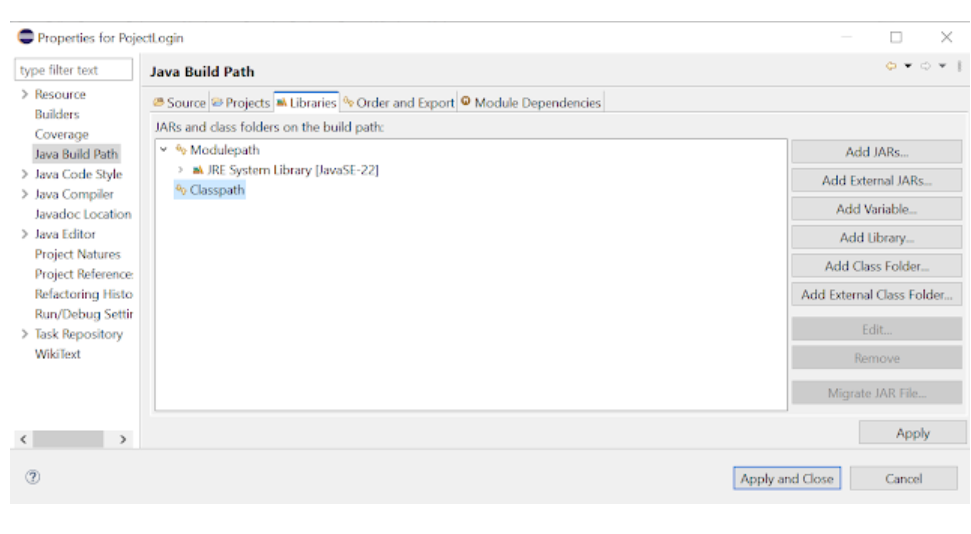The height and width of the screenshot is (534, 971).
Task: Click the Eclipse logo in title bar
Action: pyautogui.click(x=26, y=37)
